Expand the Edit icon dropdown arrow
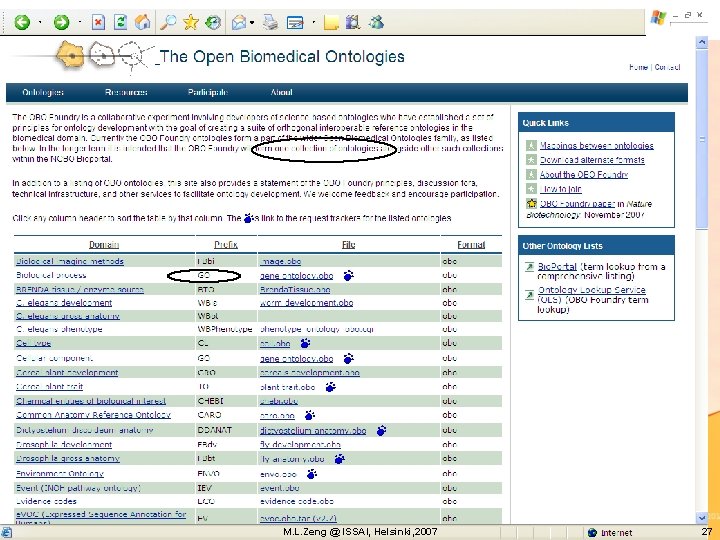Screen dimensions: 720x540 coord(314,22)
